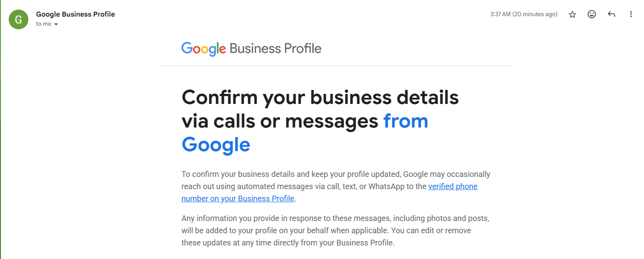Select the email headline about confirming business details
The image size is (644, 259).
[x=320, y=97]
